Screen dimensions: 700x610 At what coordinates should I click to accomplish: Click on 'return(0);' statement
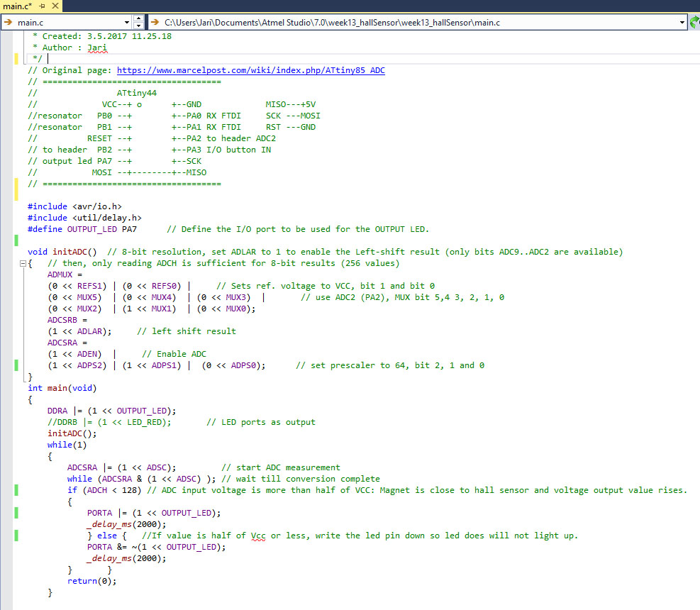coord(92,581)
